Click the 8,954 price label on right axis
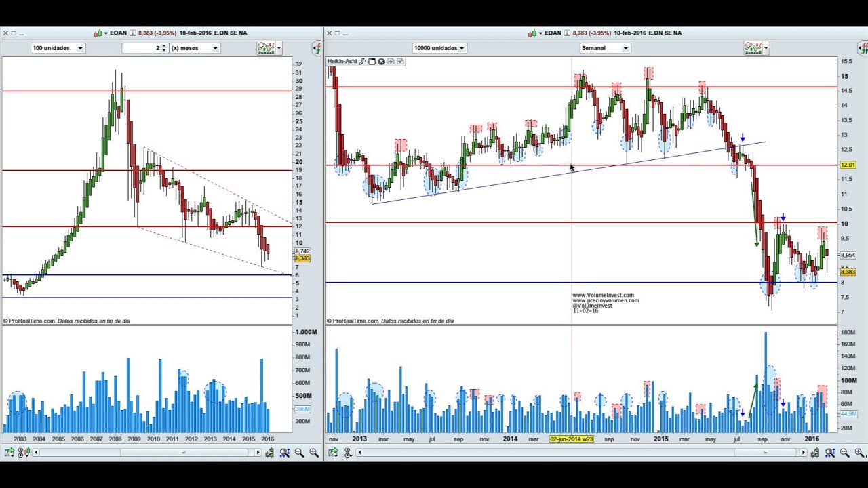 (848, 256)
